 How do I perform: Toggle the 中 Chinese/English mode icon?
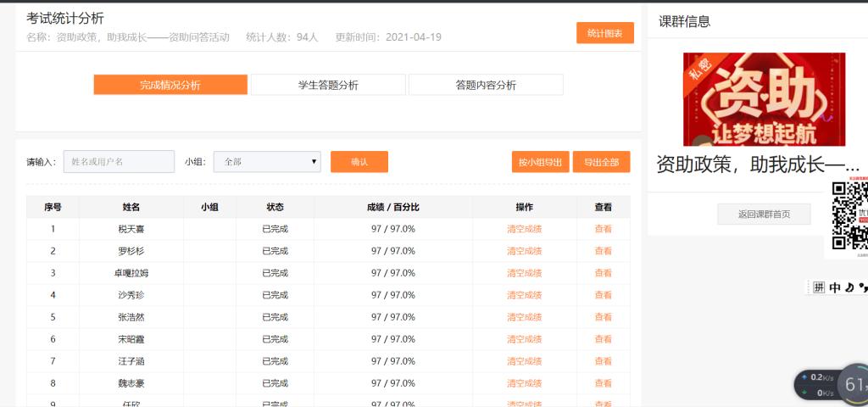point(835,287)
